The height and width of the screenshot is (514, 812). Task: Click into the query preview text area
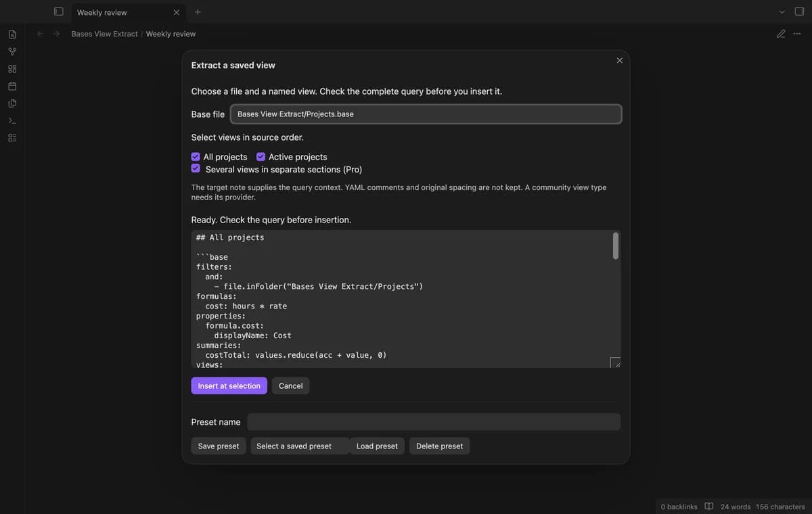pos(406,299)
